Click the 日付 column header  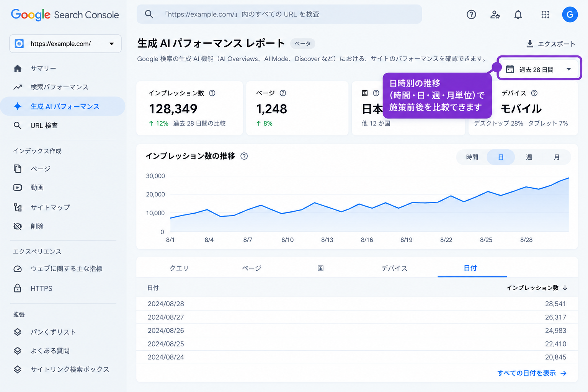[153, 288]
